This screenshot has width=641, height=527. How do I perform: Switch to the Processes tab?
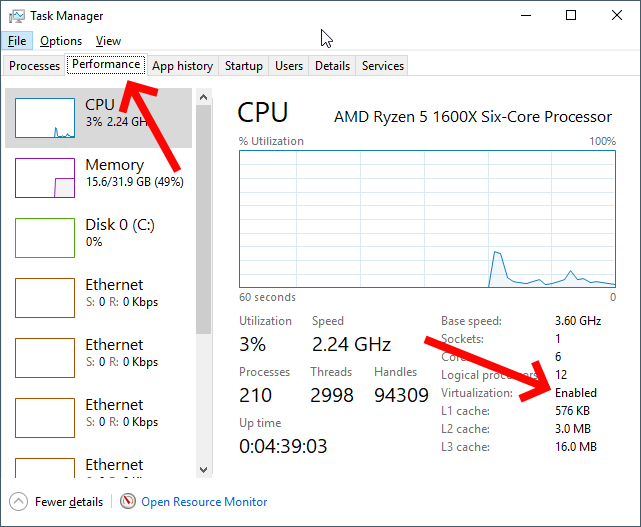point(34,66)
